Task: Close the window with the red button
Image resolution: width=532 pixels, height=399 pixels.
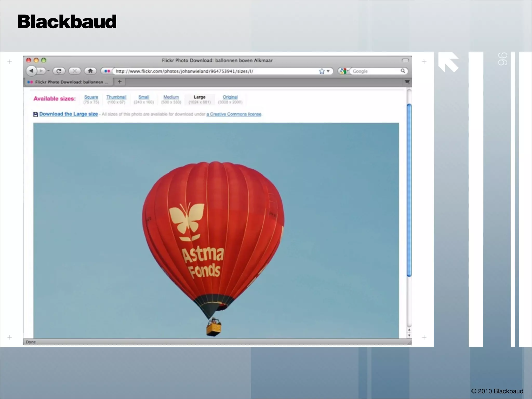Action: pos(29,60)
